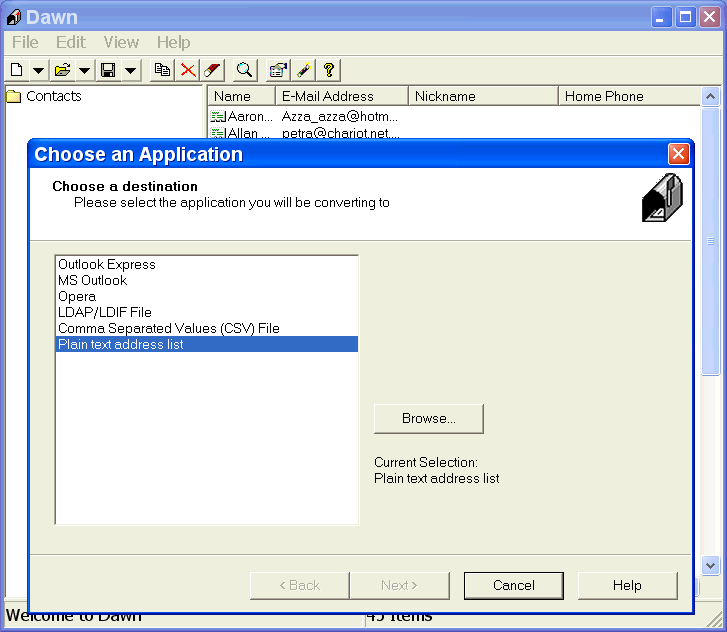Click the Browse... button
This screenshot has height=632, width=727.
[428, 419]
